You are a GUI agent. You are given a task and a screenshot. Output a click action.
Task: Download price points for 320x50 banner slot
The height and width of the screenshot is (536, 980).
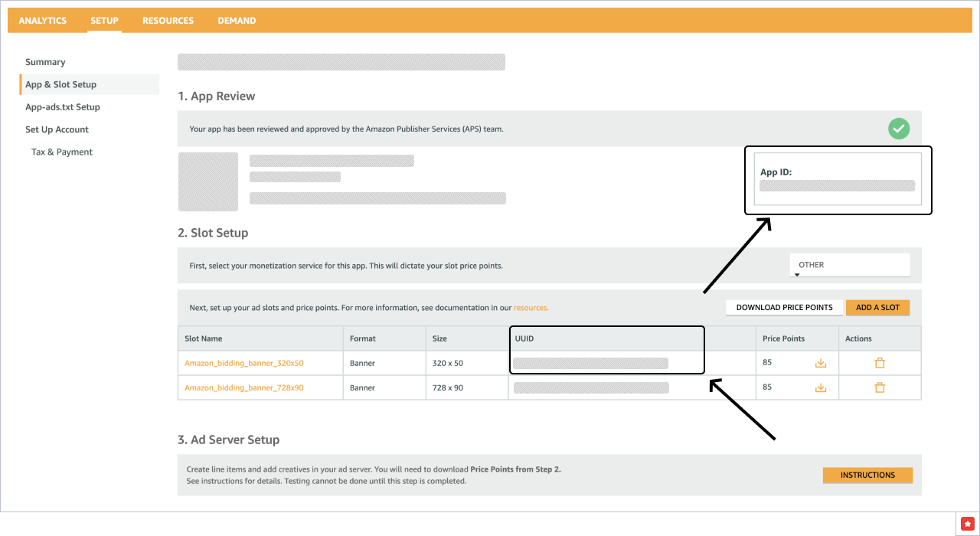tap(821, 363)
